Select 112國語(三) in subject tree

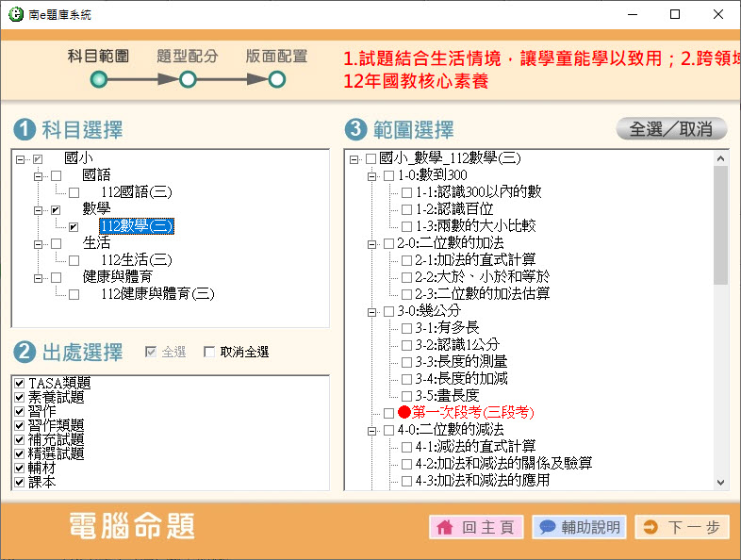click(136, 192)
